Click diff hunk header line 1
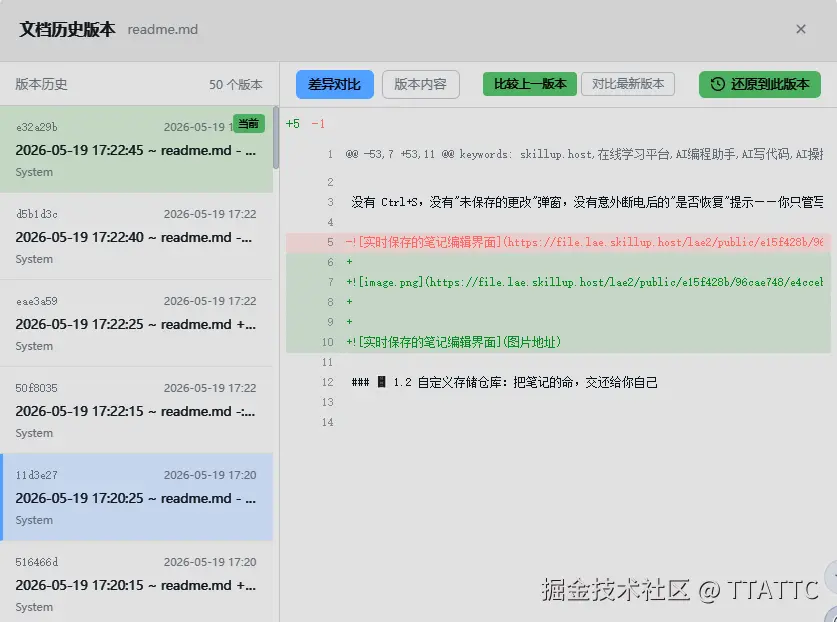Screen dimensions: 837x622 (558, 154)
